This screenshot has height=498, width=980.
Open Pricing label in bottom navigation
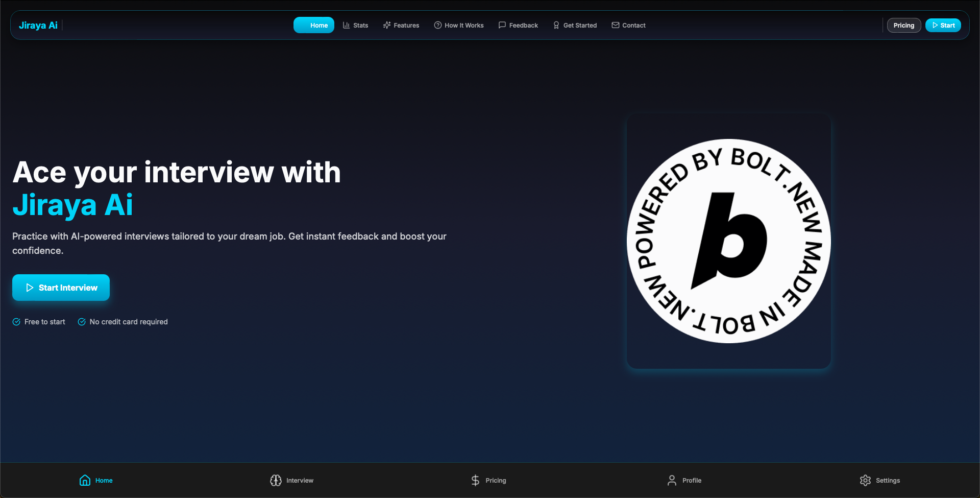496,481
